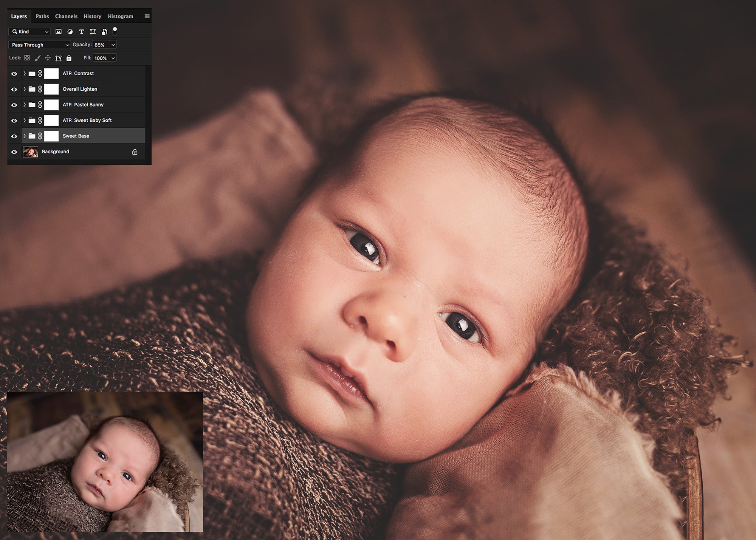
Task: Click lock transparent pixels icon
Action: [x=27, y=58]
